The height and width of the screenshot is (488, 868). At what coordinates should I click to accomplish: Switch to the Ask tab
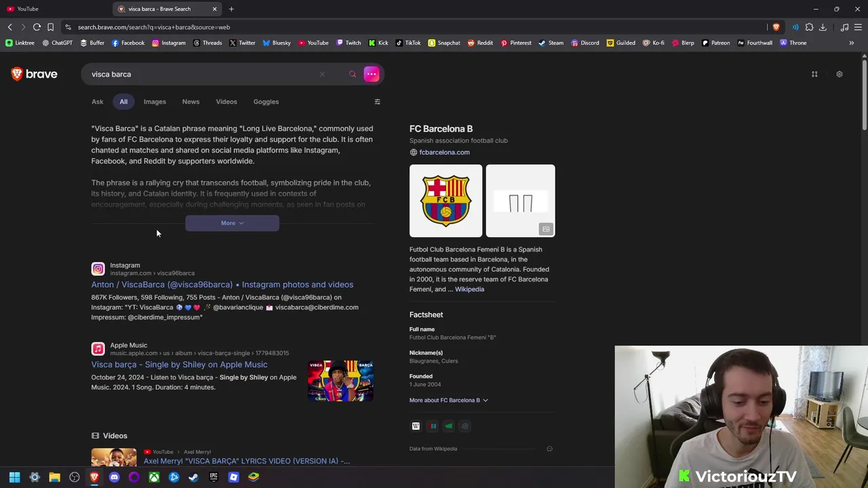pyautogui.click(x=98, y=102)
